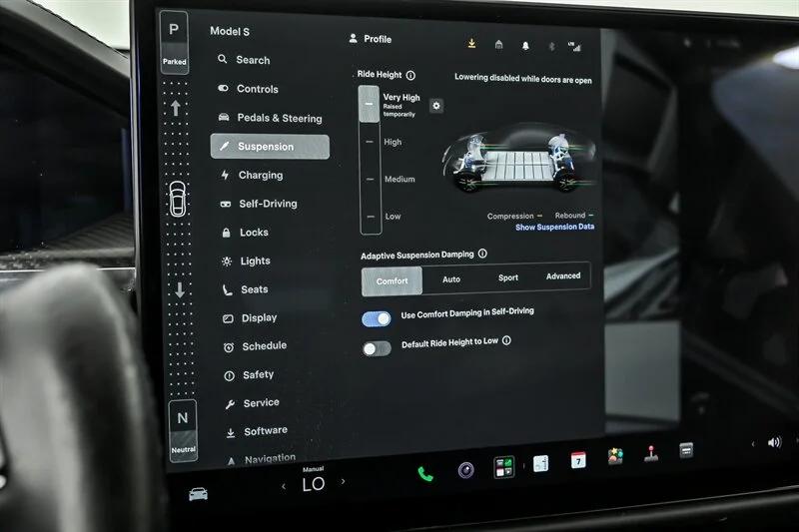Select Comfort damping mode
799x532 pixels.
click(x=392, y=281)
